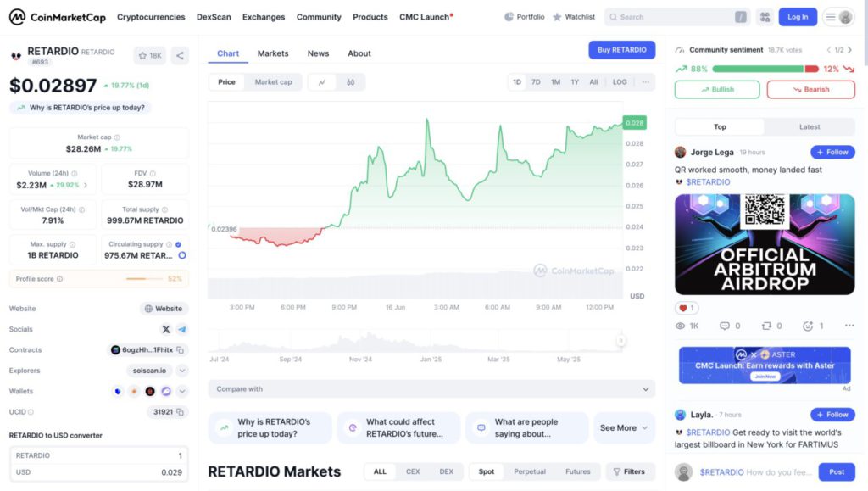
Task: Expand Volume (24h) details chevron
Action: 86,186
